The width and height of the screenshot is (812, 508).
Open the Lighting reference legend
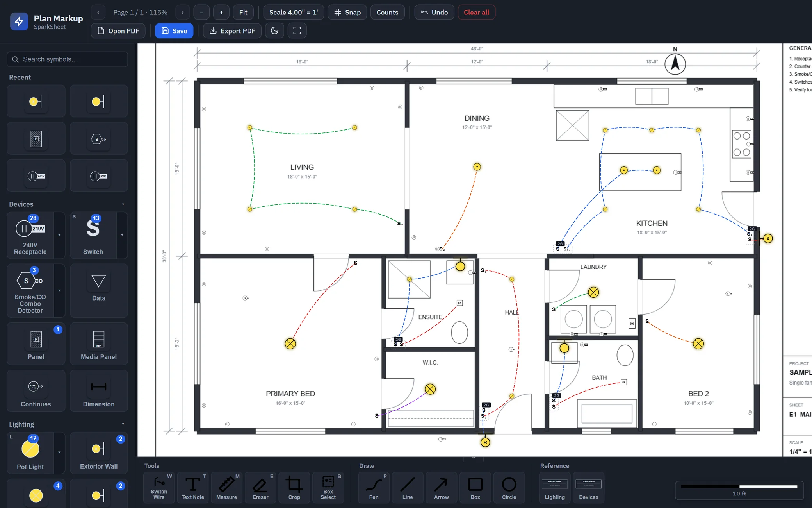pos(555,488)
